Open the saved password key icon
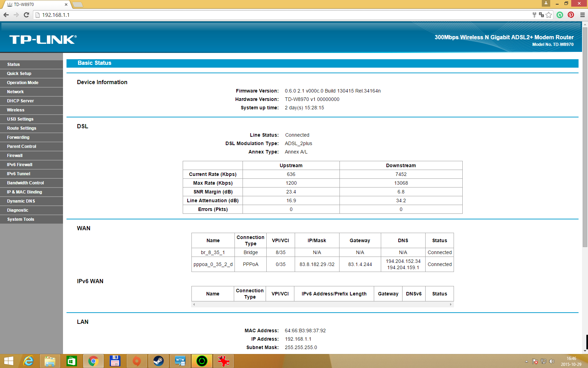Screen dimensions: 588x368 [534, 15]
